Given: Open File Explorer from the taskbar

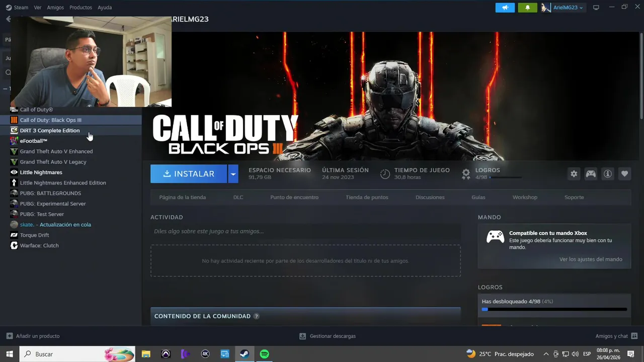Looking at the screenshot, I should (x=146, y=354).
